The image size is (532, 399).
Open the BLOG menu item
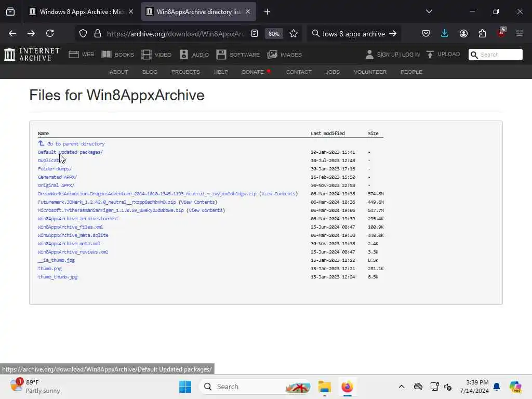point(150,72)
